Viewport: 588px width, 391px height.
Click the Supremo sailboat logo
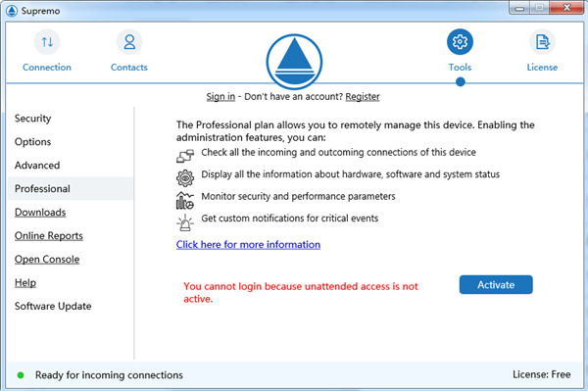(294, 62)
